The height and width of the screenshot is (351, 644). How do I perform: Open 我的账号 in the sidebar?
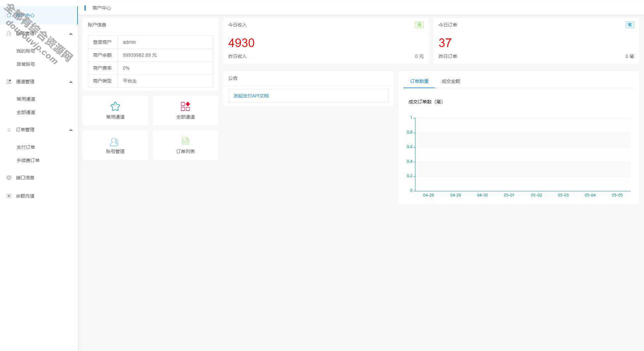[26, 51]
